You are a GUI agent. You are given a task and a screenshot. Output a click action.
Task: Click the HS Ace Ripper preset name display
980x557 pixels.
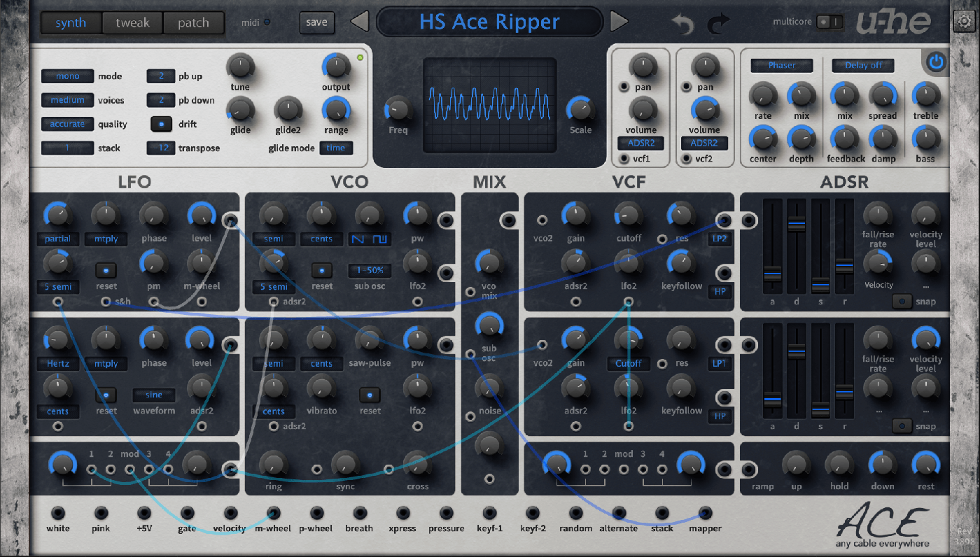(490, 22)
